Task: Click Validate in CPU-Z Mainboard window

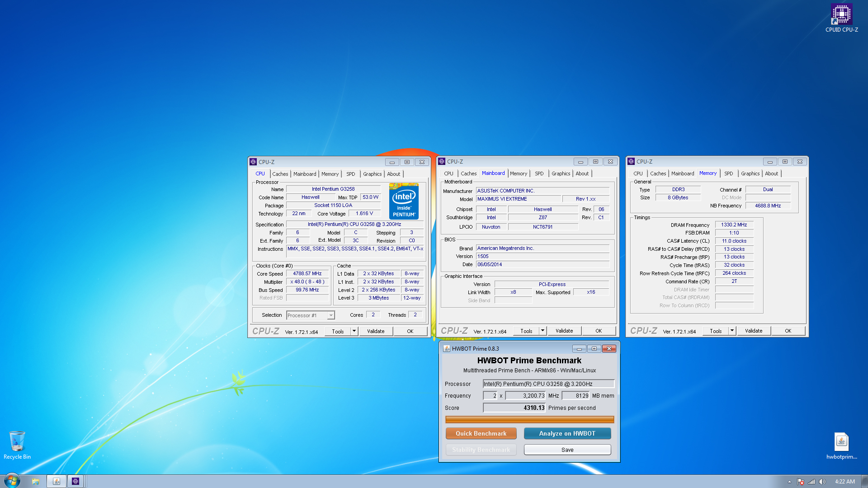Action: coord(564,331)
